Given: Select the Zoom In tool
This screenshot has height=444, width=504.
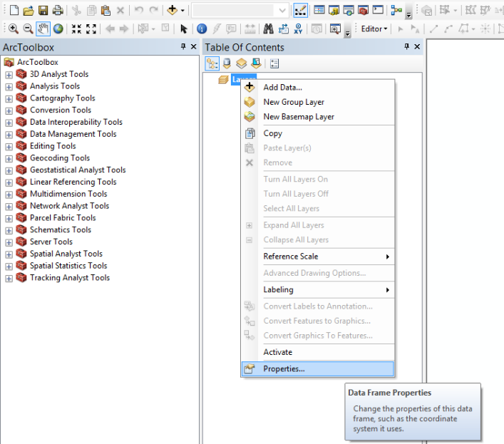Looking at the screenshot, I should [13, 29].
